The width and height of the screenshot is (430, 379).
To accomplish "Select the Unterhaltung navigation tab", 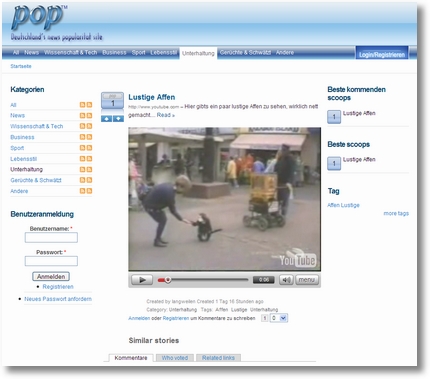I will (198, 53).
